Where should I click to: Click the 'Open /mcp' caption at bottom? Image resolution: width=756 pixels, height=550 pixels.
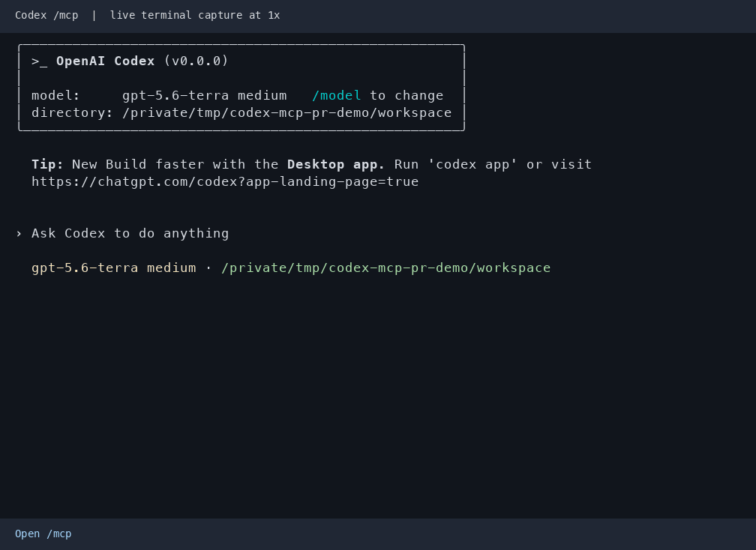(43, 534)
